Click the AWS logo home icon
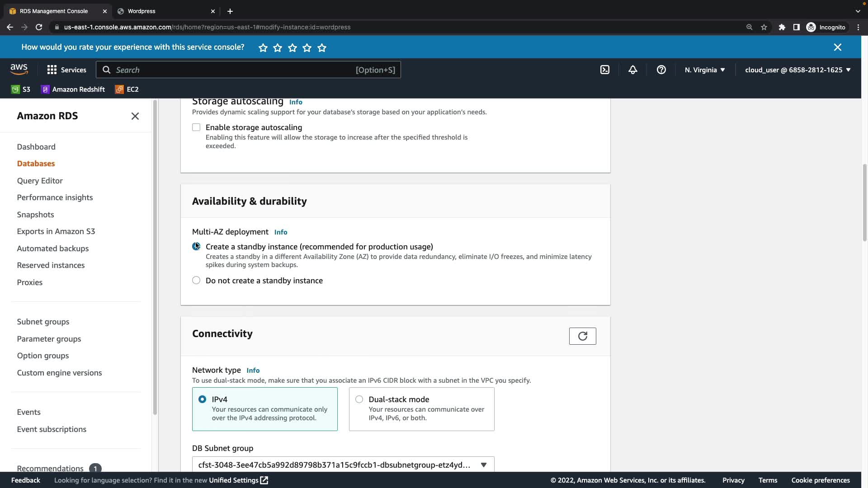Image resolution: width=868 pixels, height=488 pixels. [19, 69]
